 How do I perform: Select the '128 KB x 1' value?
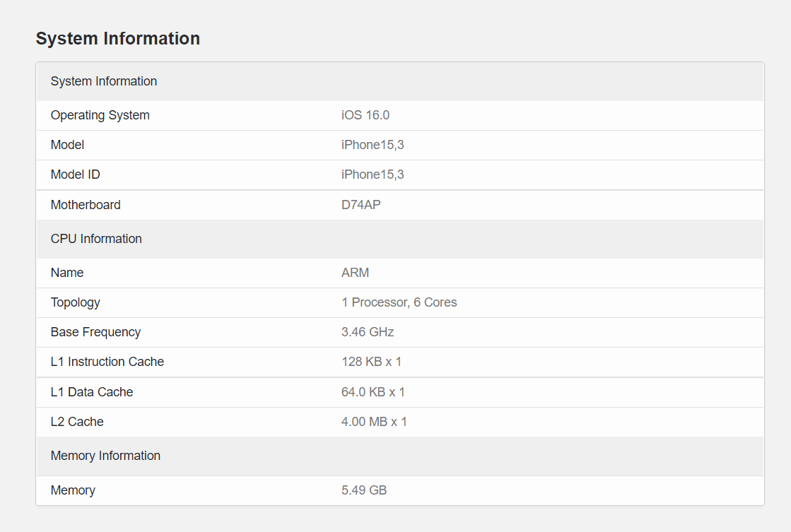coord(371,362)
